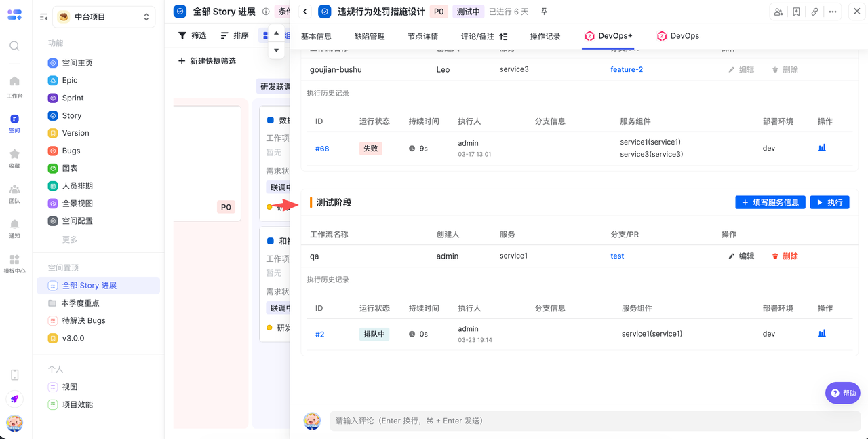Expand 更多 in the function list
The width and height of the screenshot is (868, 439).
coord(70,240)
